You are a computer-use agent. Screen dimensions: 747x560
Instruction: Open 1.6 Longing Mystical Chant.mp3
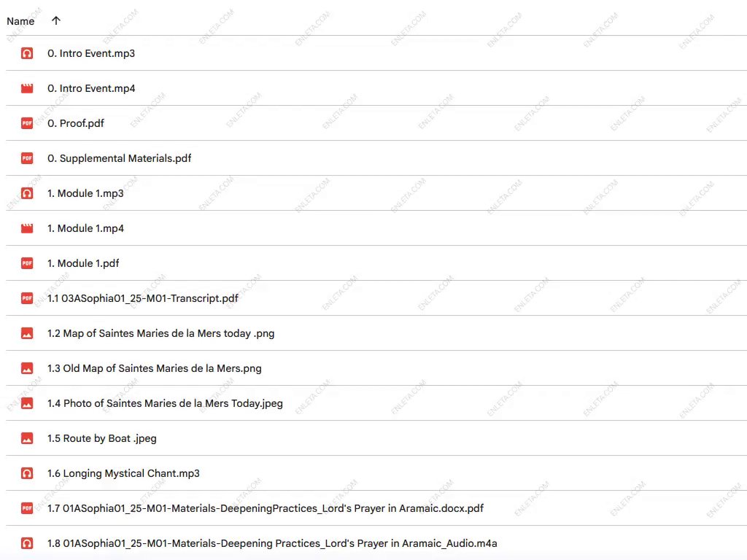coord(123,473)
